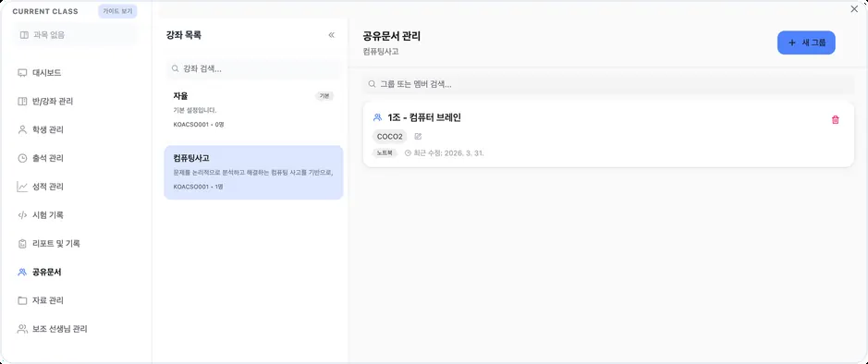Click the 대시보드 monitor icon
This screenshot has height=364, width=868.
[x=22, y=73]
